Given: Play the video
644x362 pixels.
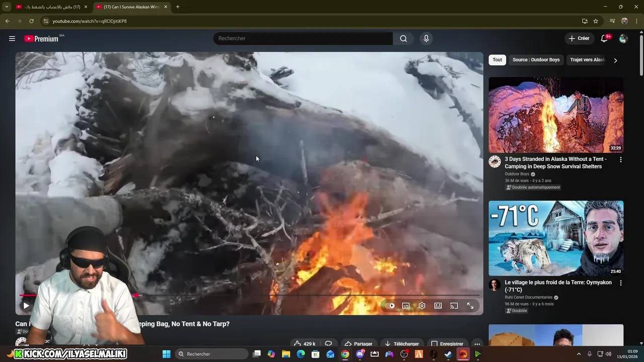Looking at the screenshot, I should coord(26,306).
